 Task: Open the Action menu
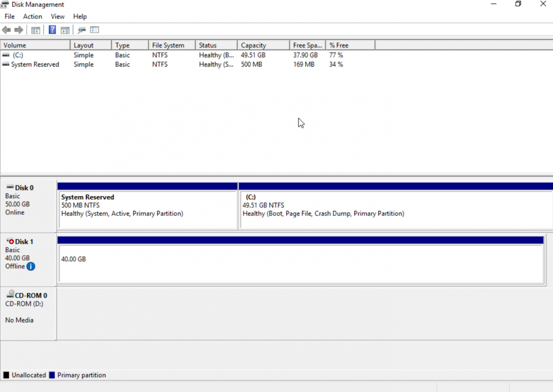32,16
